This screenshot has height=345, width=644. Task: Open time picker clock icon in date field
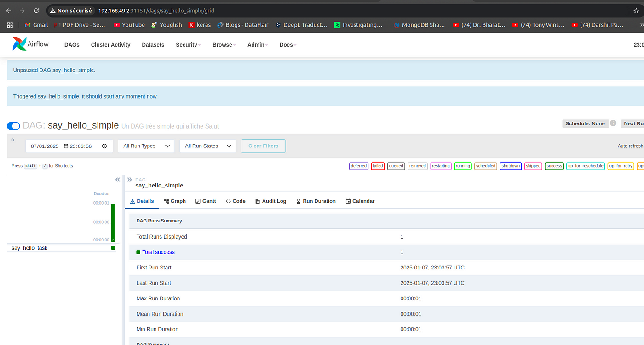click(x=104, y=146)
